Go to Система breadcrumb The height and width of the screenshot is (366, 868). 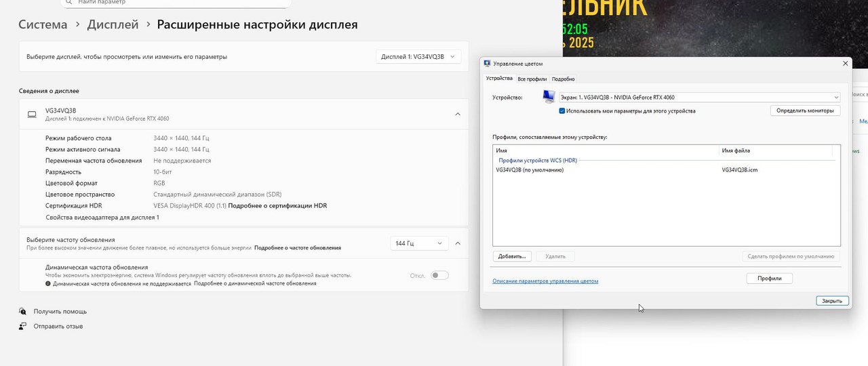click(x=43, y=24)
